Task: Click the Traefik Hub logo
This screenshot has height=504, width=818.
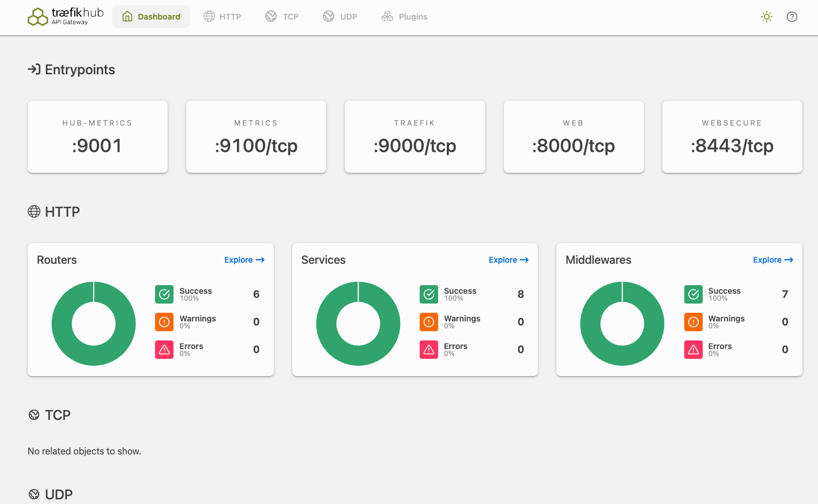Action: (38, 17)
